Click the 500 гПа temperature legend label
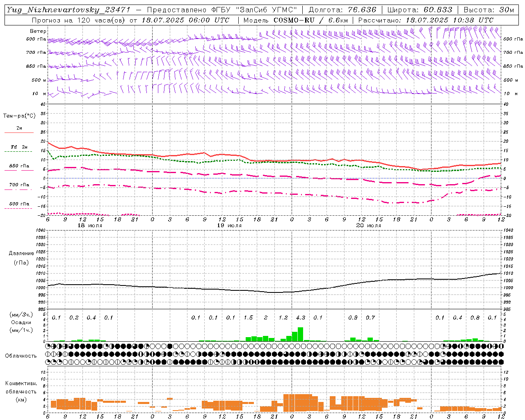Screen dimensions: 525x420 coord(19,204)
